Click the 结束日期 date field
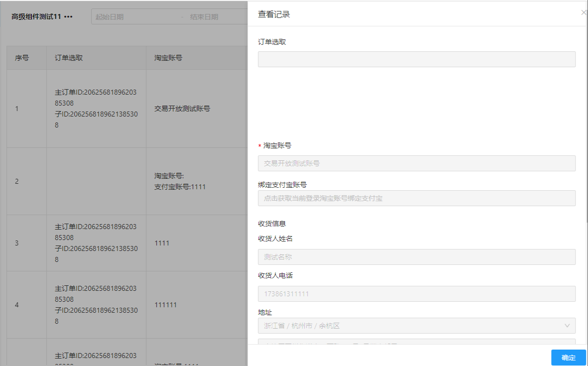This screenshot has width=588, height=366. pos(214,17)
